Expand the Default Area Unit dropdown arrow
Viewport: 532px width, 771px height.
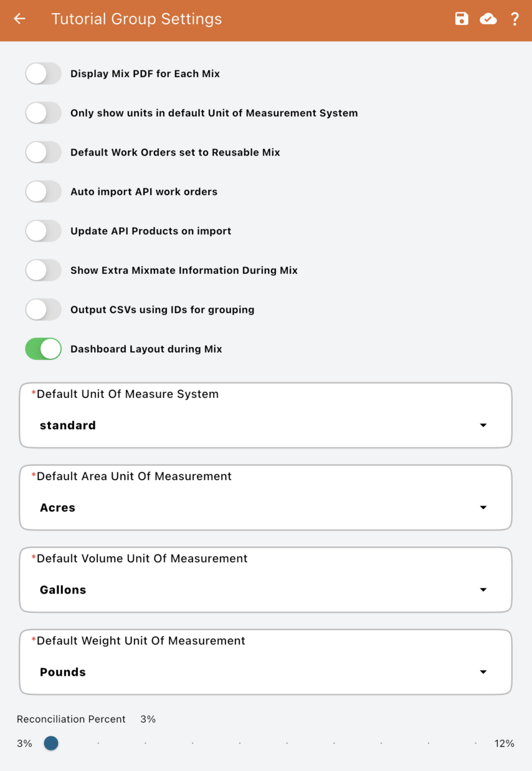(483, 508)
